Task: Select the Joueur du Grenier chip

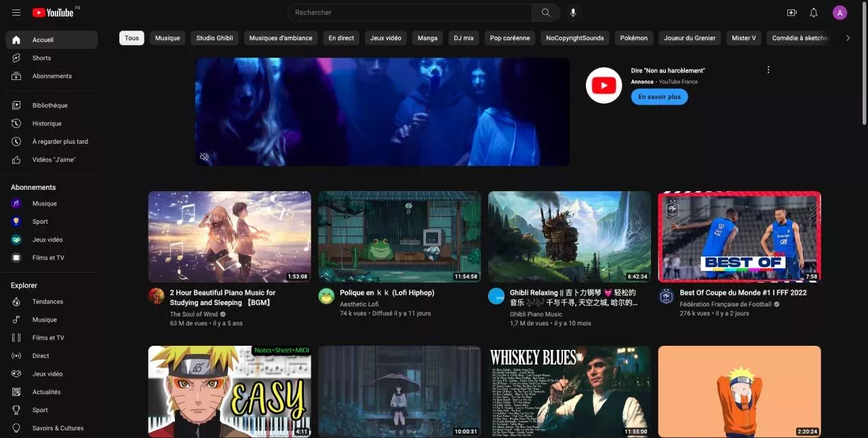Action: pyautogui.click(x=690, y=38)
